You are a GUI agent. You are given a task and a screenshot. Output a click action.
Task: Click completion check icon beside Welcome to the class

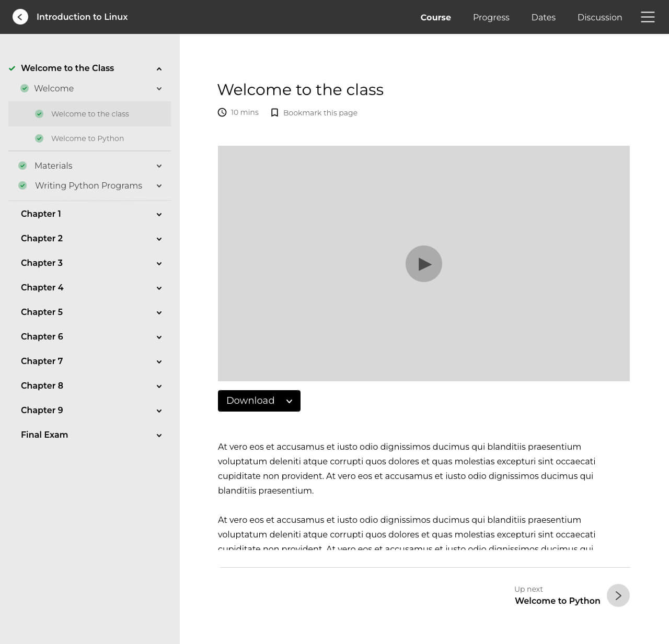click(39, 114)
